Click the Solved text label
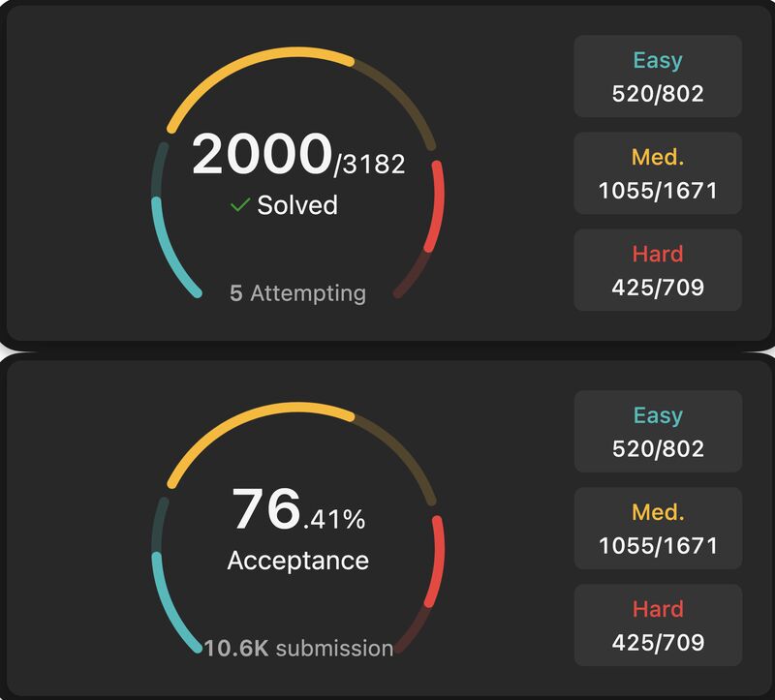This screenshot has width=775, height=700. [297, 205]
